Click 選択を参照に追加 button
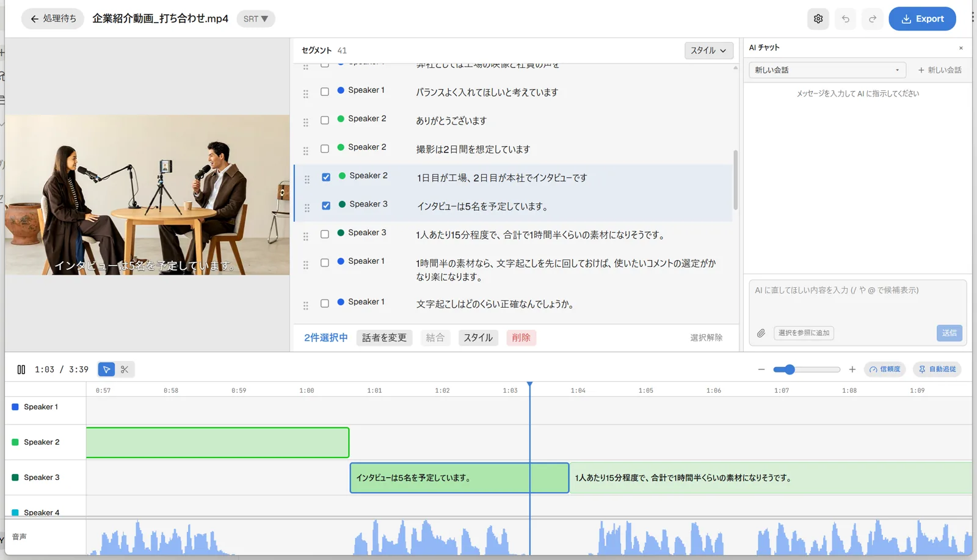Viewport: 977px width, 560px height. 804,333
